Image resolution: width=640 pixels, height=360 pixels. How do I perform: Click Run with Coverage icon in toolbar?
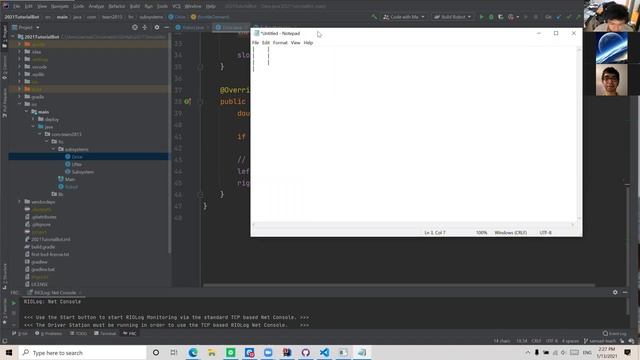501,17
